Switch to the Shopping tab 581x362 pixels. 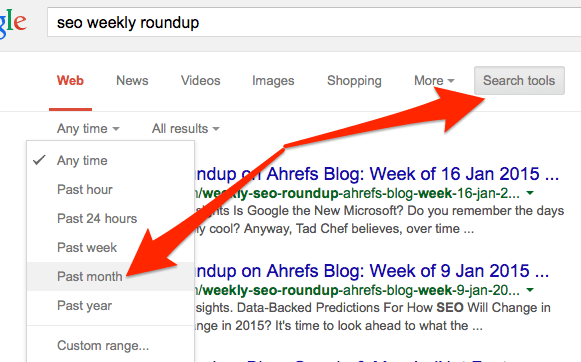point(354,80)
